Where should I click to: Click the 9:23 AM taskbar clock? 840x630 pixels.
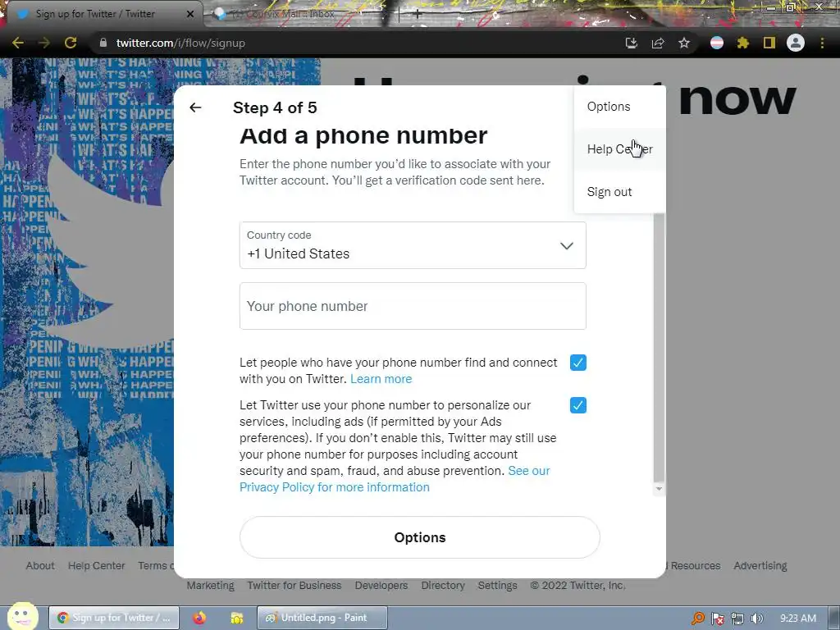(x=798, y=619)
